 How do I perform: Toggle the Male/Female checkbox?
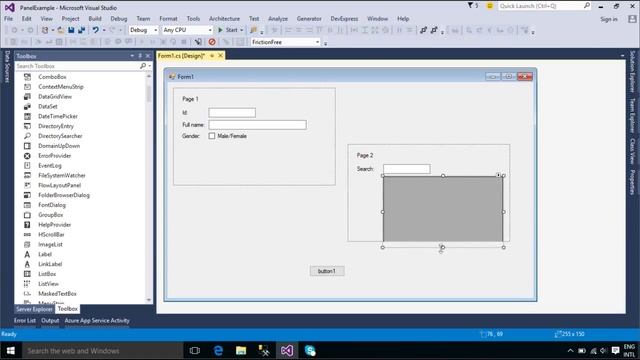(x=211, y=136)
